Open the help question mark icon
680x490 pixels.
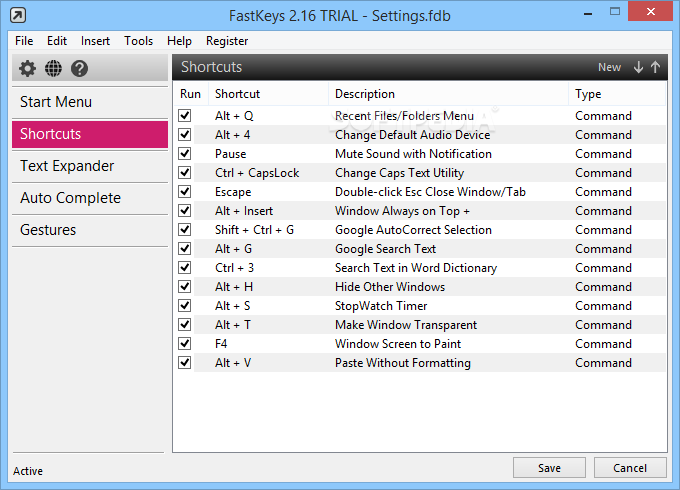point(79,68)
